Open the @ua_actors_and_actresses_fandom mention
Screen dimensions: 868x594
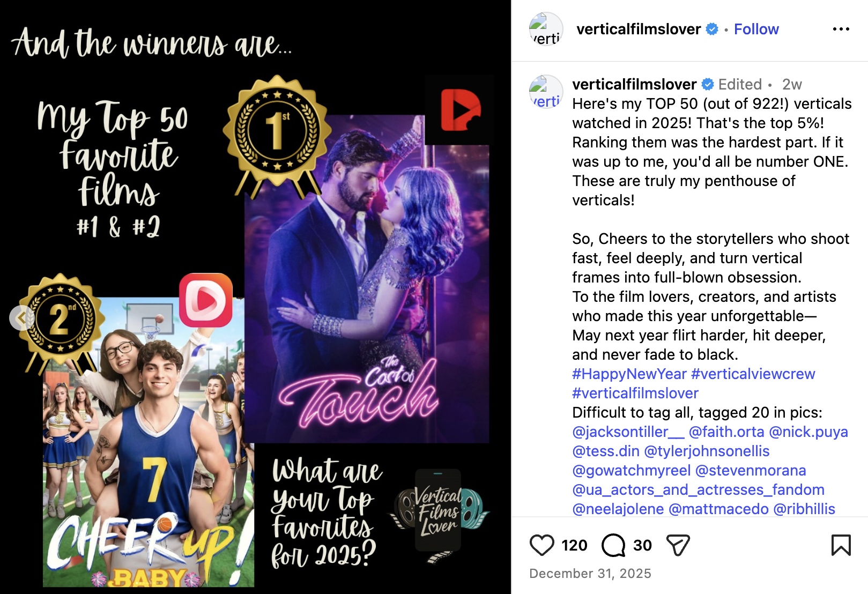tap(698, 490)
